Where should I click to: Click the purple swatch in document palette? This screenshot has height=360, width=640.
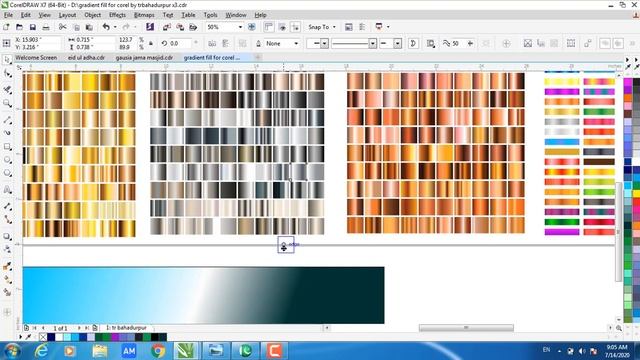coord(115,337)
